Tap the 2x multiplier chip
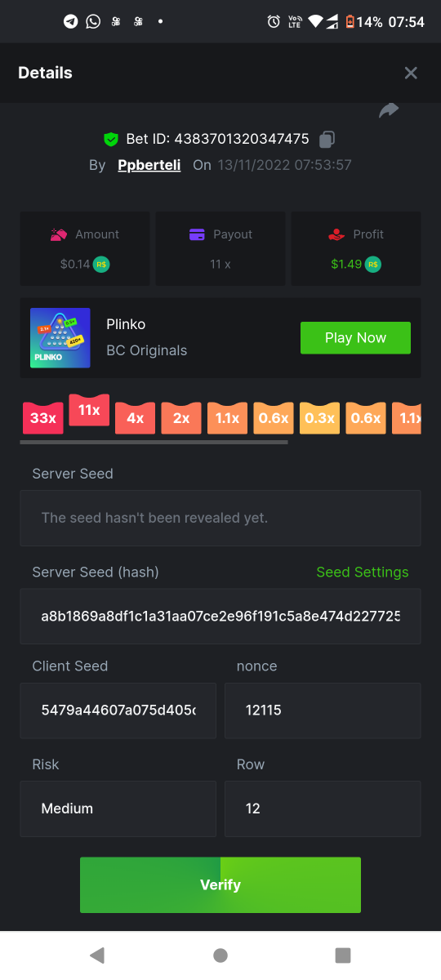The image size is (441, 980). [181, 418]
